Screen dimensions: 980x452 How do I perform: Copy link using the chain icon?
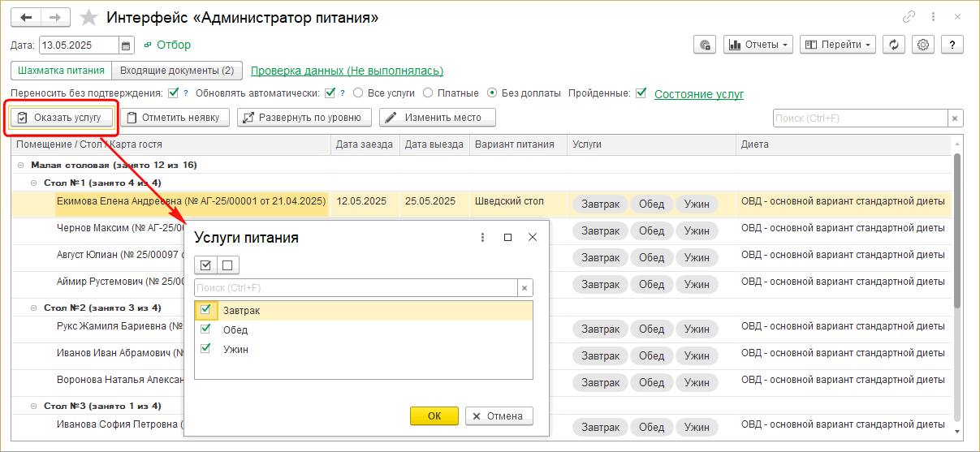coord(909,17)
